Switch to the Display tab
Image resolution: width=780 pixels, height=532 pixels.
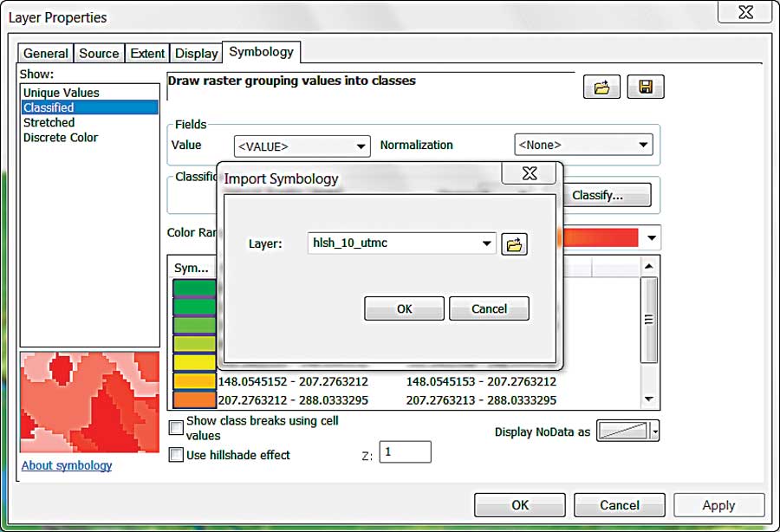(x=197, y=53)
